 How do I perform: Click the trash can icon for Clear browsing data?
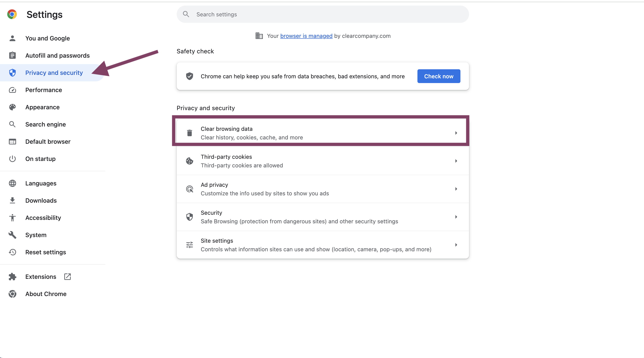pos(190,133)
